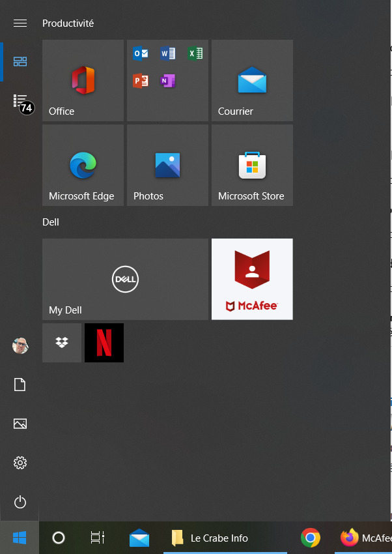The width and height of the screenshot is (392, 554).
Task: Launch Word from the Office folder tile
Action: (x=167, y=53)
